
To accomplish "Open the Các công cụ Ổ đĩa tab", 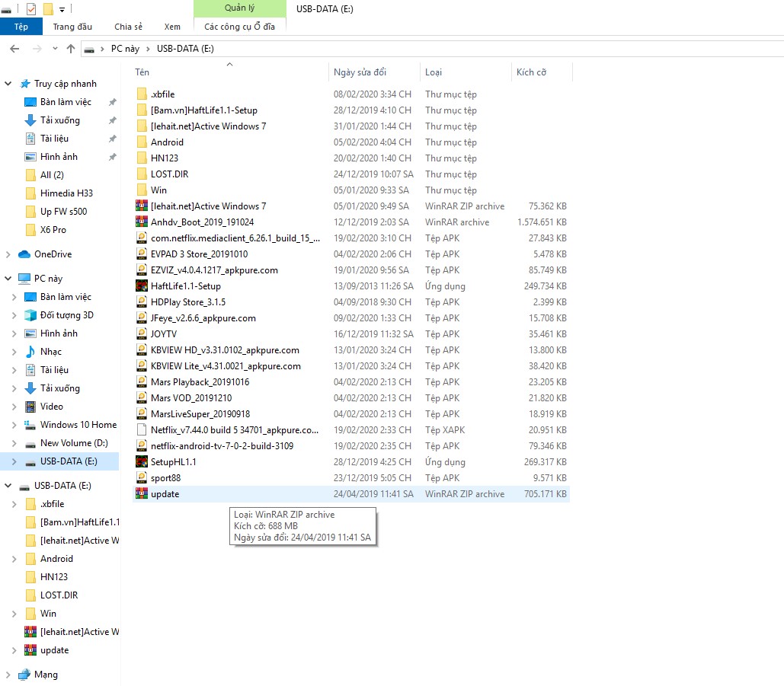I will (x=239, y=27).
